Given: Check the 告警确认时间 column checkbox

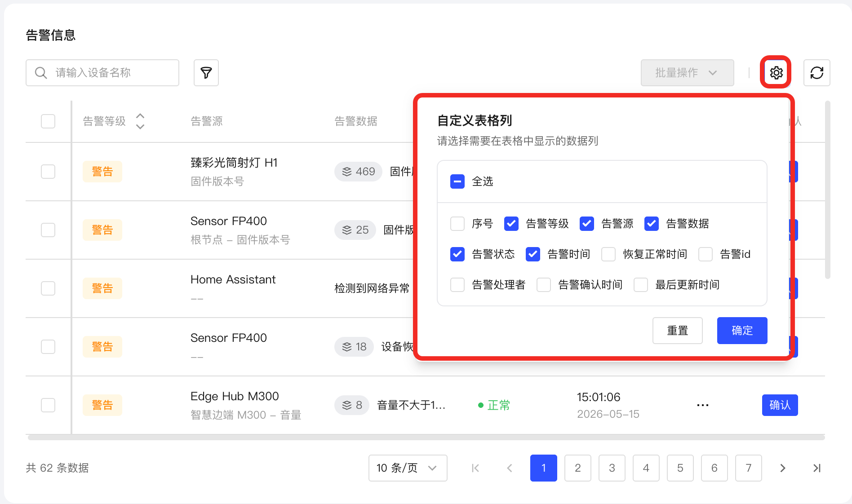Looking at the screenshot, I should pyautogui.click(x=544, y=285).
